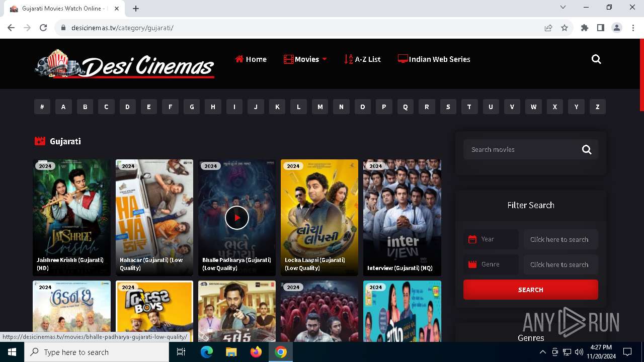Close the Gujarati Movies browser tab
Screen dimensions: 644x362
(117, 9)
